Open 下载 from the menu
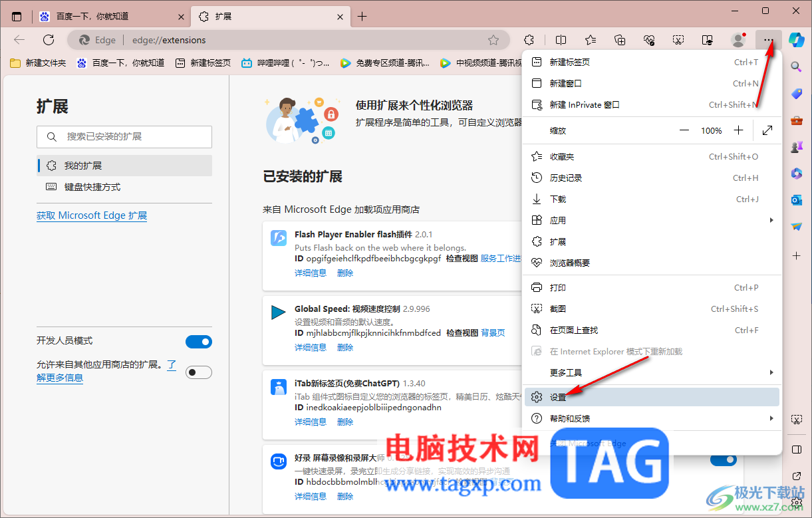This screenshot has width=812, height=518. coord(652,199)
